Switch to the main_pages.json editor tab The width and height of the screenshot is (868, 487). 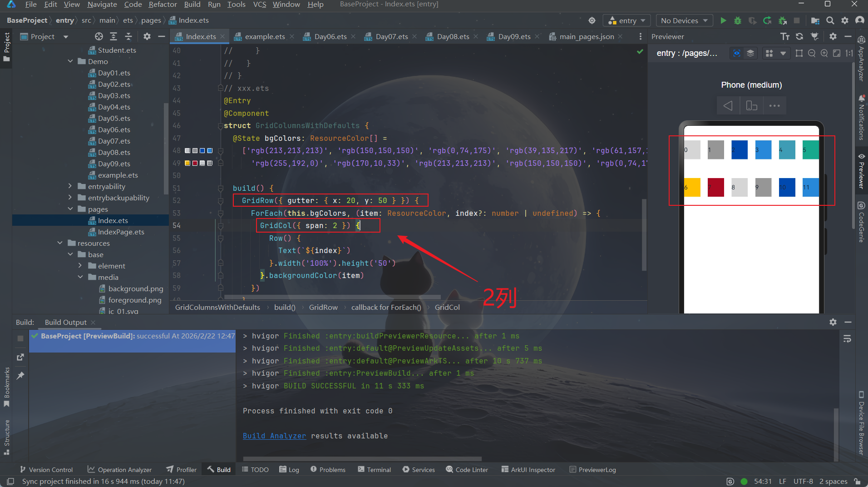click(x=586, y=36)
